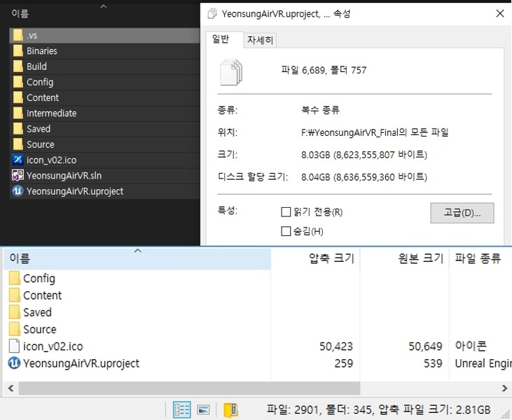Click the Unreal Engine file type cell

[483, 363]
